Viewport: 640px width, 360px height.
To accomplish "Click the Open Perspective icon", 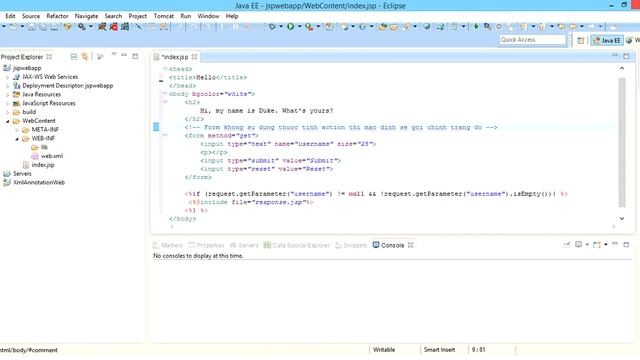I will coord(580,40).
